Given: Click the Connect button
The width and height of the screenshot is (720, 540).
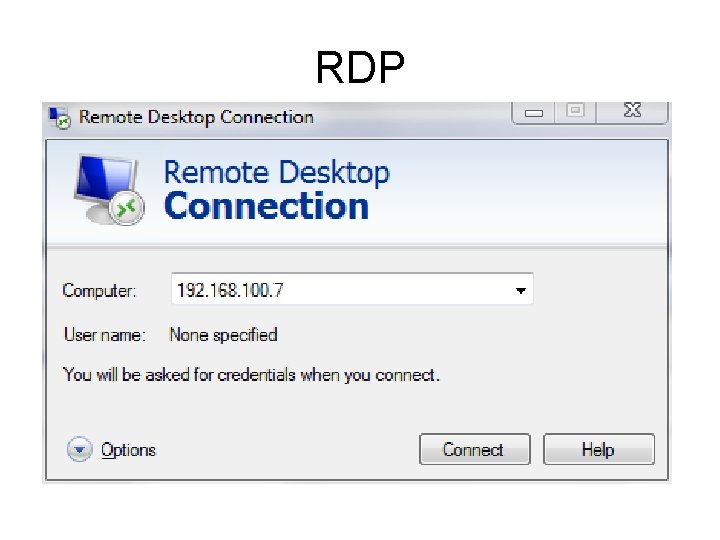Looking at the screenshot, I should pyautogui.click(x=474, y=449).
